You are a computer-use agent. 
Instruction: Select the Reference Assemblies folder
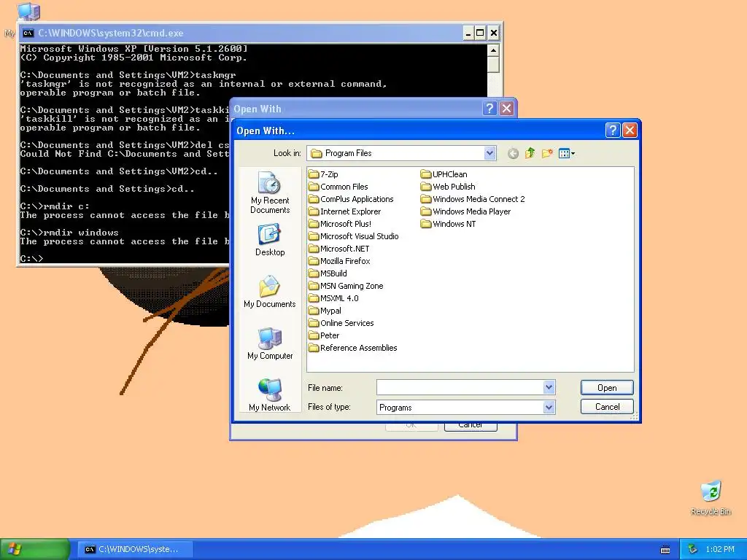point(353,348)
